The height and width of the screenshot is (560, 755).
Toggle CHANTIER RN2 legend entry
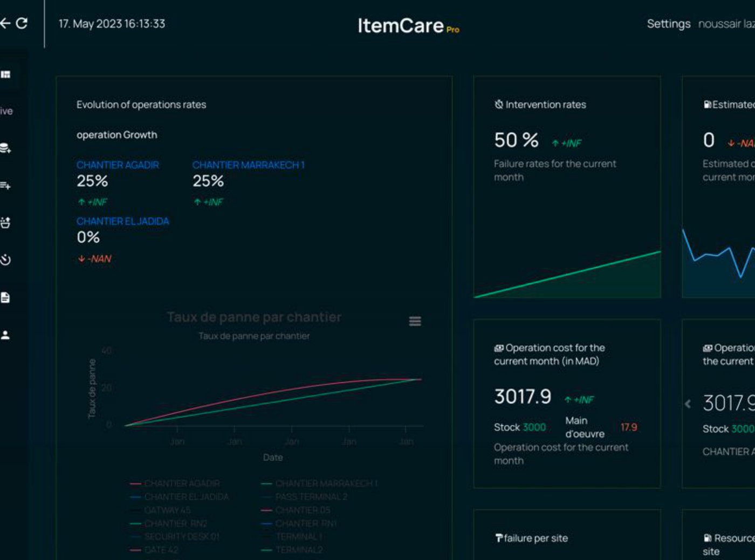[168, 524]
